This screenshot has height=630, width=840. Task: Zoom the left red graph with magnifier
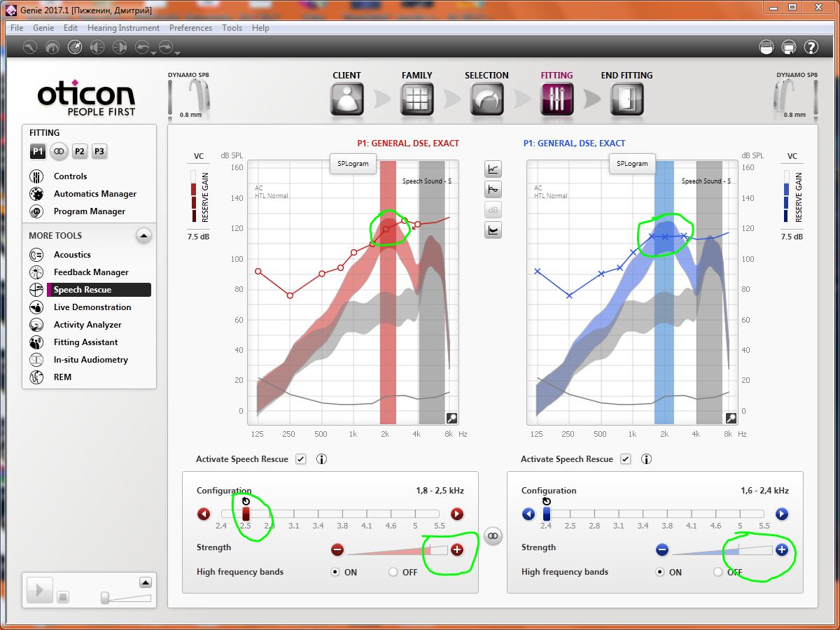tap(451, 418)
